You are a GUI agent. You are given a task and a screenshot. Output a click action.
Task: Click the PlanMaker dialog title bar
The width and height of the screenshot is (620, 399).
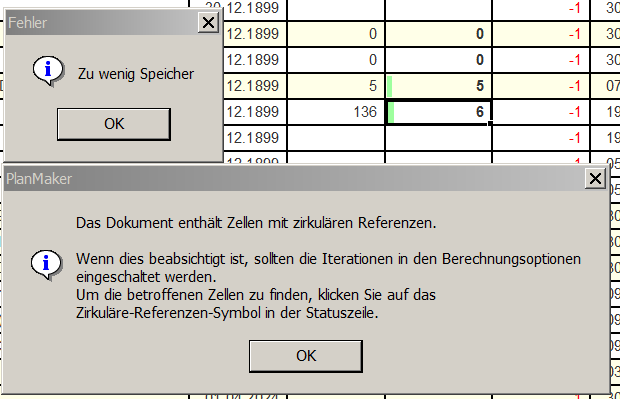point(293,179)
